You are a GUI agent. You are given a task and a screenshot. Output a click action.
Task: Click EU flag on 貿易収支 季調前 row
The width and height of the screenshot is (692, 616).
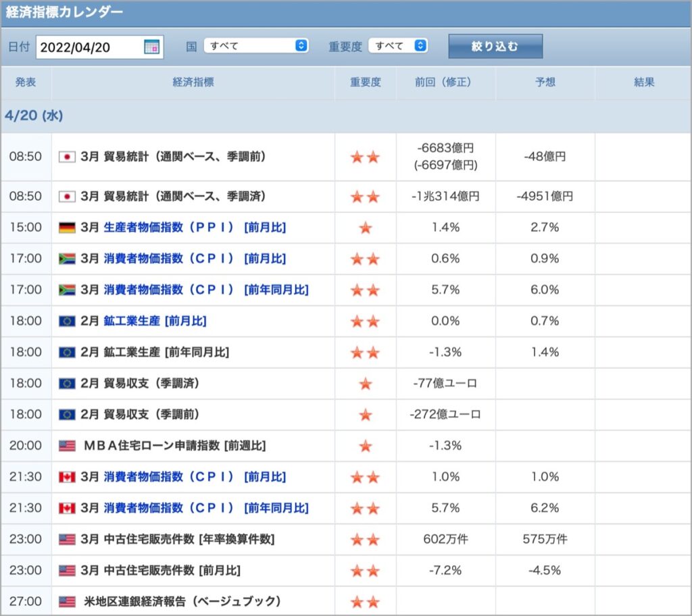point(67,415)
